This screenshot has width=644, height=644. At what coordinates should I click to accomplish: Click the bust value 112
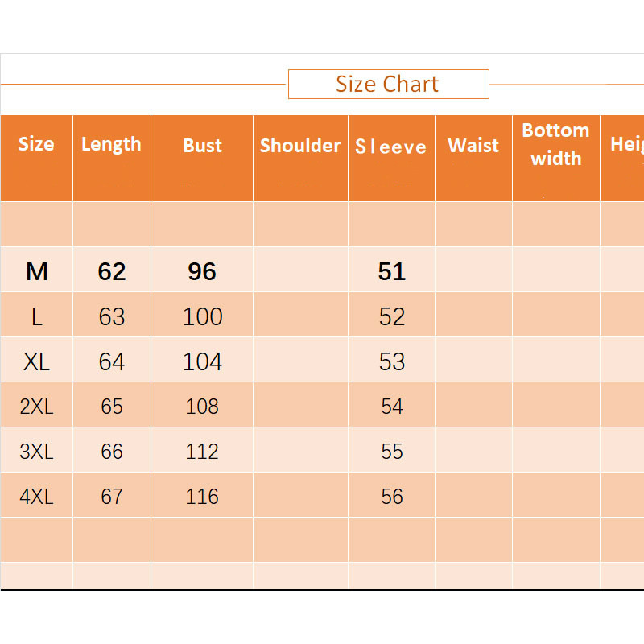202,452
